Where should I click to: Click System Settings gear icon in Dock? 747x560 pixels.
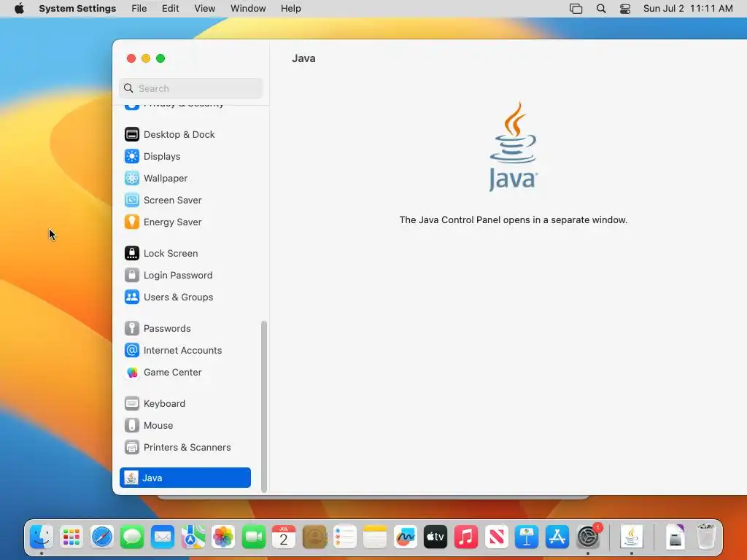coord(588,537)
